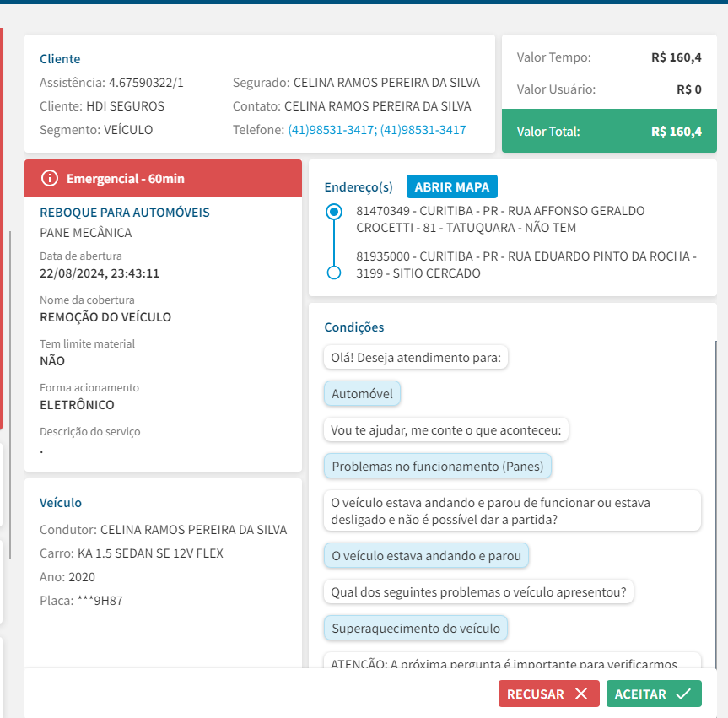The height and width of the screenshot is (718, 728).
Task: Decline the request with RECUSAR
Action: click(x=548, y=694)
